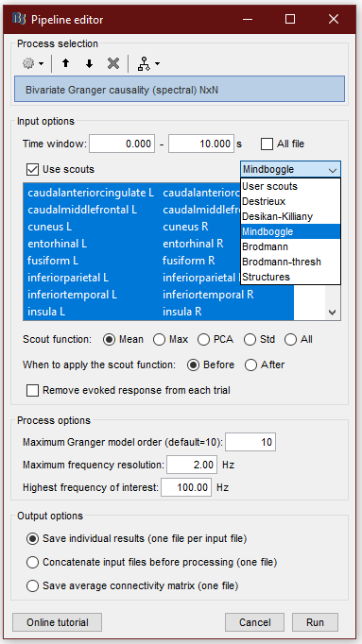The image size is (362, 644).
Task: Toggle the Use scouts checkbox
Action: click(32, 169)
